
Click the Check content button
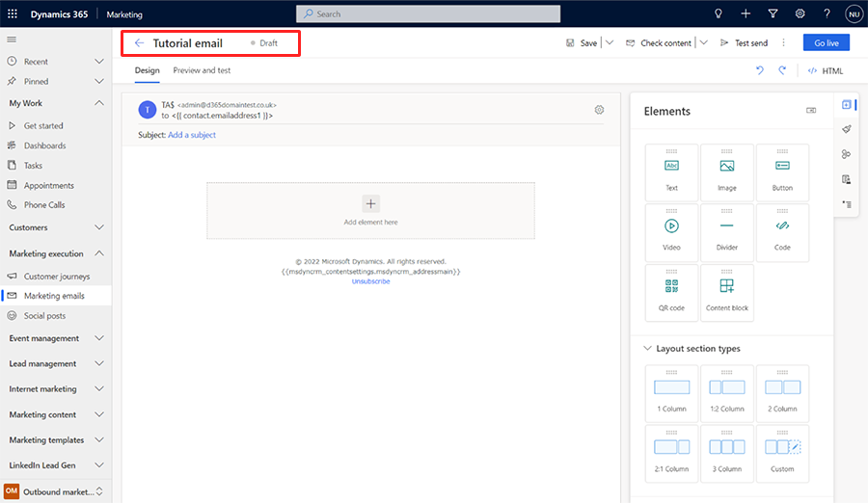(659, 42)
